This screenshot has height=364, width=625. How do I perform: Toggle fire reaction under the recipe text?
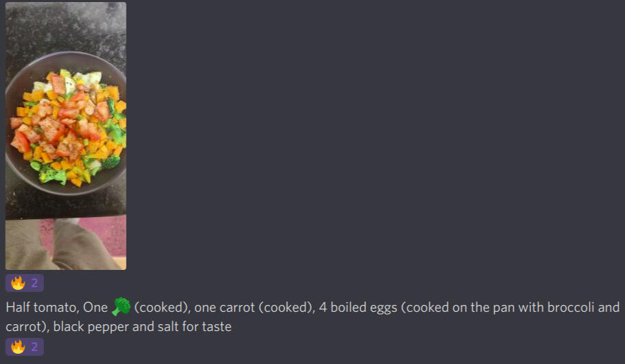tap(25, 347)
